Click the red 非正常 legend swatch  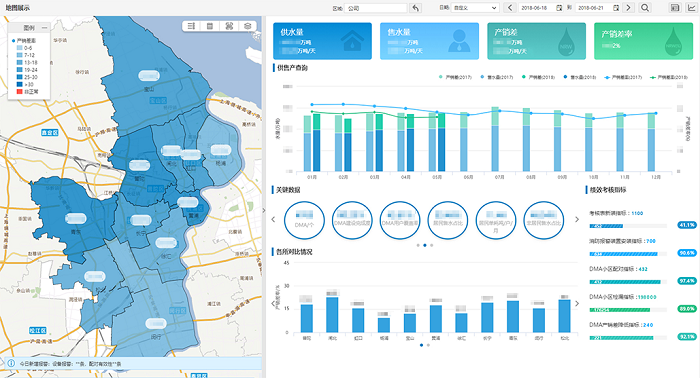tap(19, 91)
